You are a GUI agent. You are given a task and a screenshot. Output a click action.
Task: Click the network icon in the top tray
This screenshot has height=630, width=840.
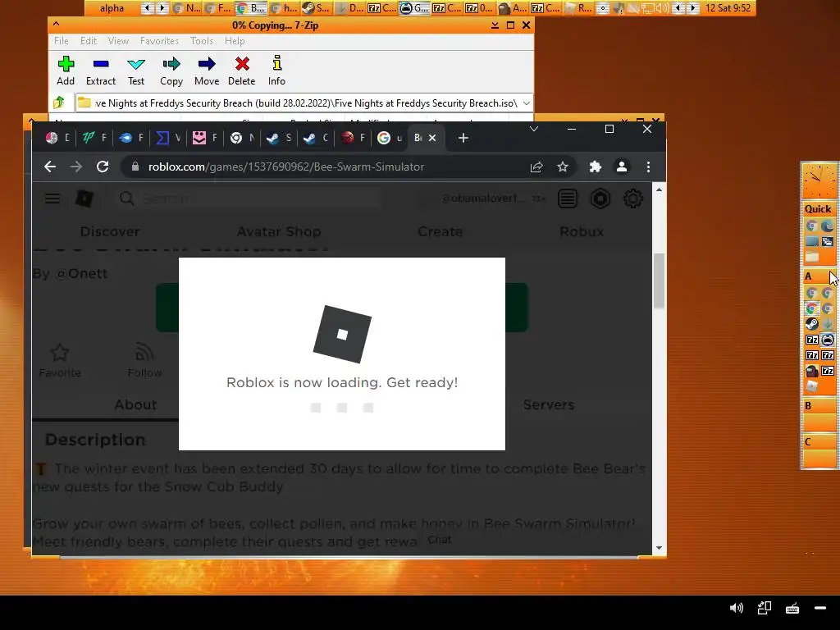click(x=648, y=8)
